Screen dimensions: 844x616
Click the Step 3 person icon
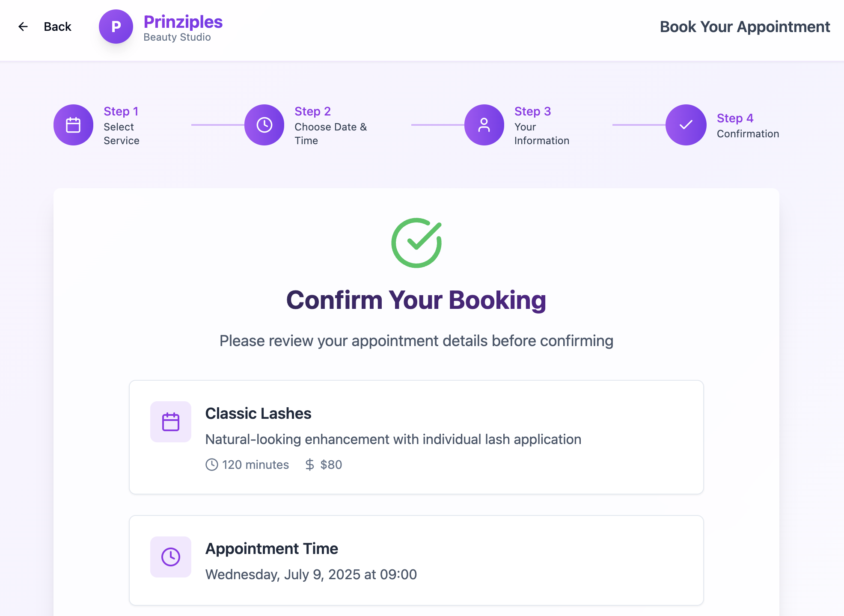[484, 125]
